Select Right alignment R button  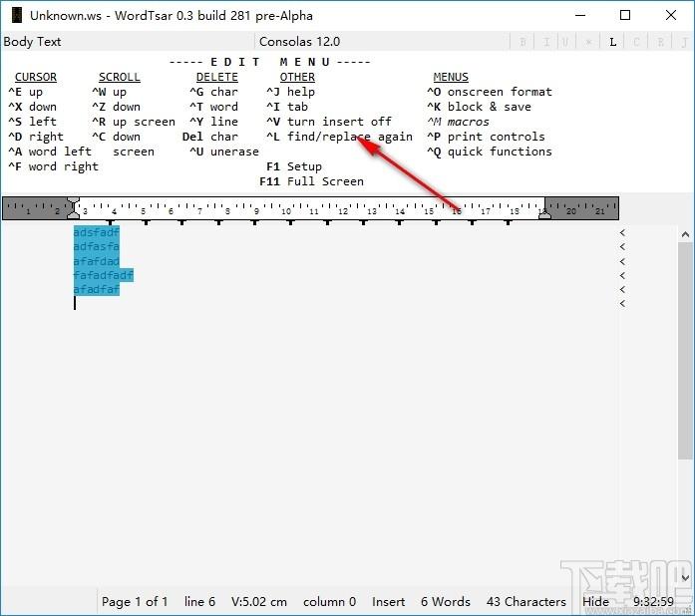[x=660, y=42]
